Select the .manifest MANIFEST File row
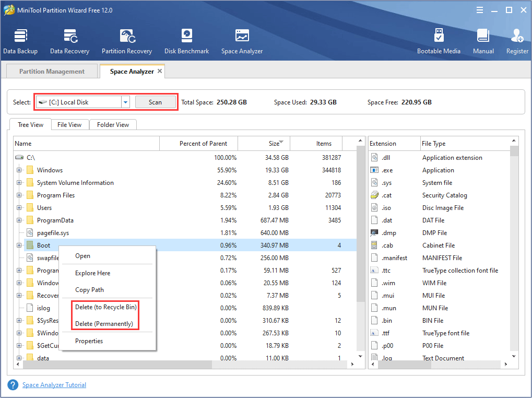Screen dimensions: 532x398 click(x=440, y=258)
